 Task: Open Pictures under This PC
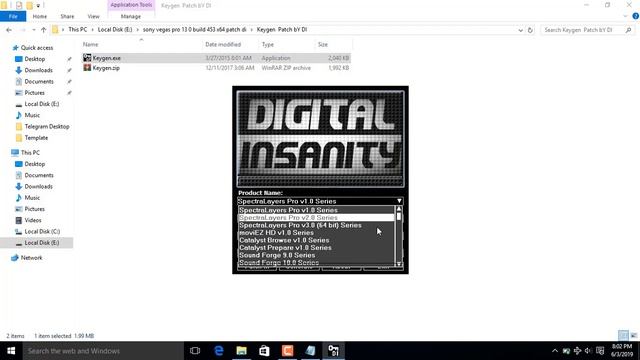tap(34, 209)
